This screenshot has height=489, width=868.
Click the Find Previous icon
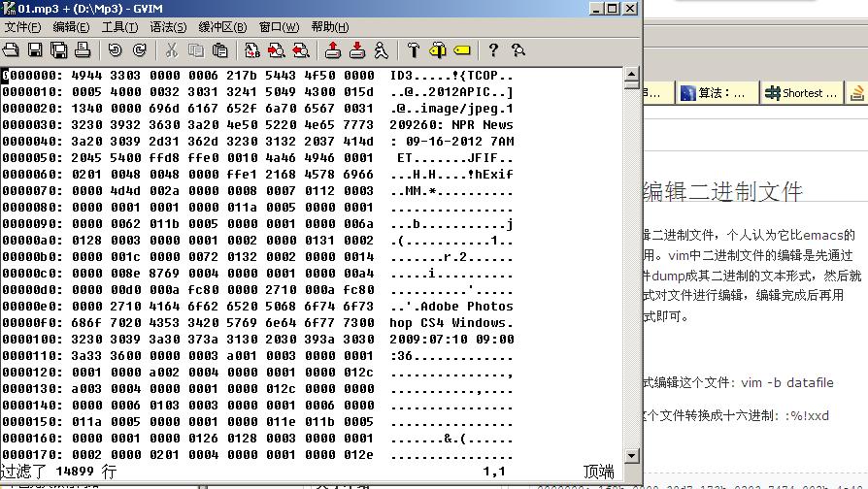point(301,50)
